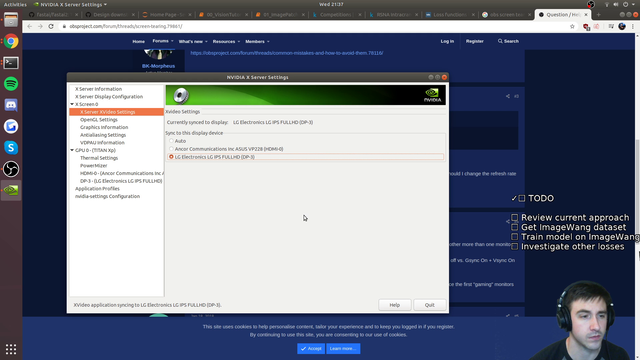Open Google Chrome from the dock
The width and height of the screenshot is (640, 360).
pyautogui.click(x=11, y=41)
